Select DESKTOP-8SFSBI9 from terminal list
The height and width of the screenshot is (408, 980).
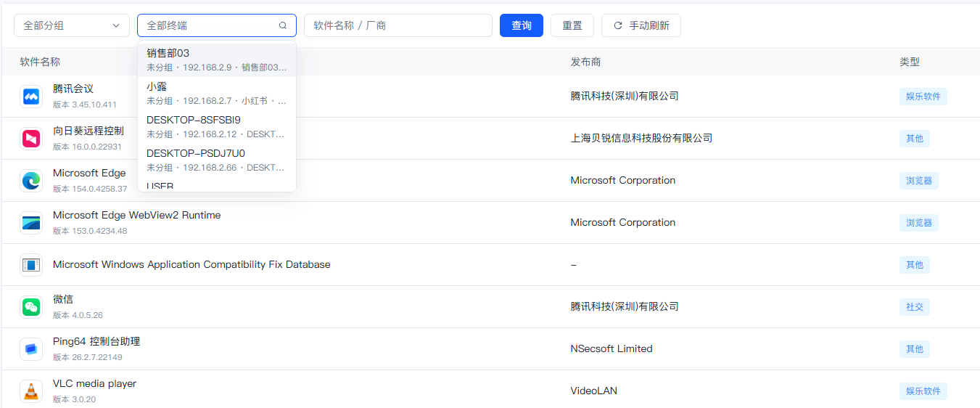pyautogui.click(x=217, y=126)
